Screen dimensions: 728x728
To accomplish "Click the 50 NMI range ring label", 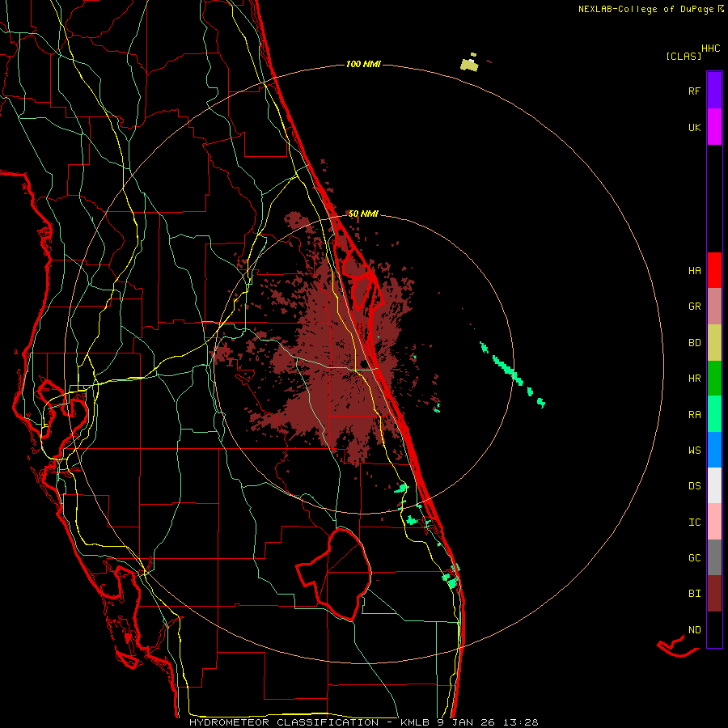I will 363,214.
